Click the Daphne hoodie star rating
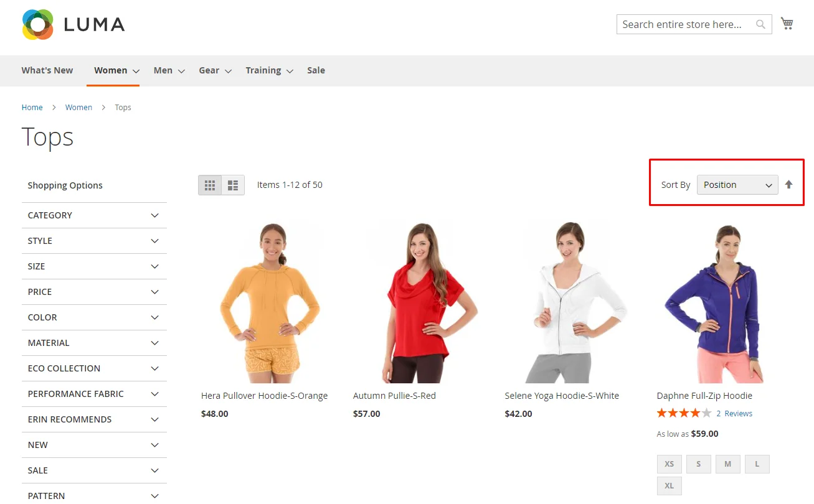 (x=683, y=413)
